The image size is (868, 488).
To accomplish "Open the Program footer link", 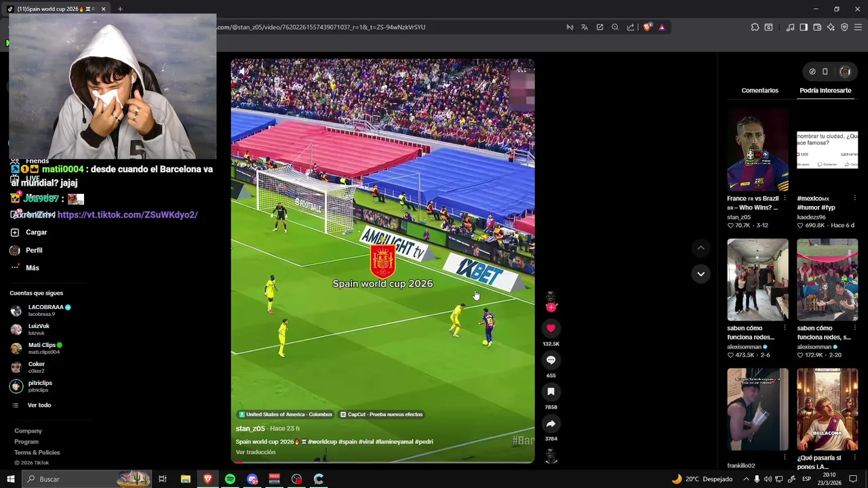I will pyautogui.click(x=26, y=442).
